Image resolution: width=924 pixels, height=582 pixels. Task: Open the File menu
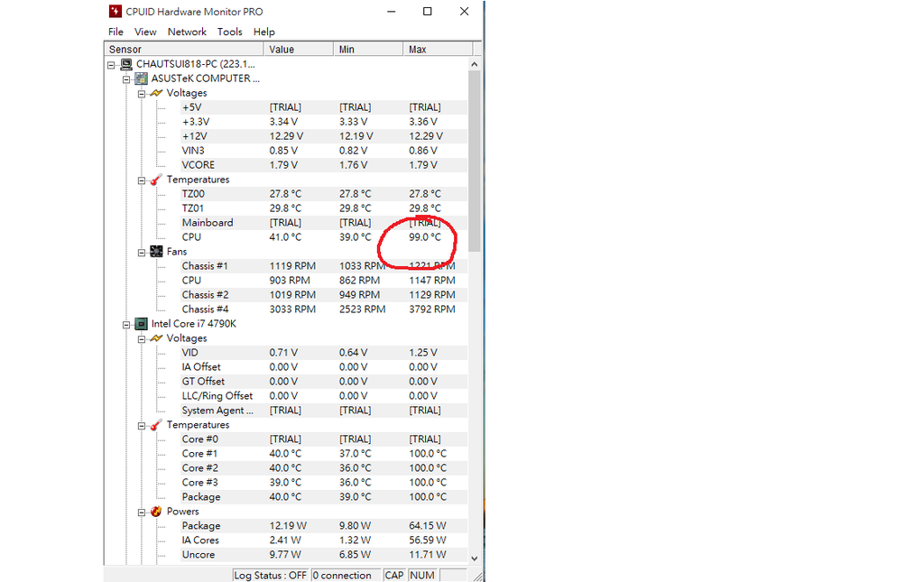coord(115,32)
